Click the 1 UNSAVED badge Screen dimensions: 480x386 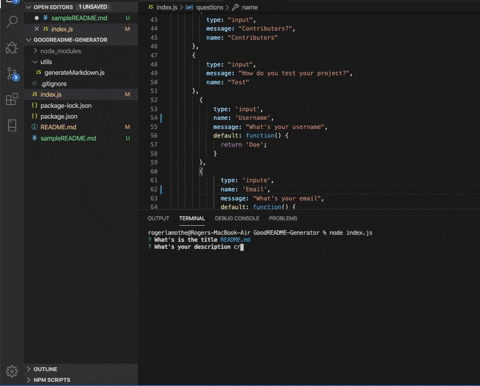pyautogui.click(x=93, y=7)
